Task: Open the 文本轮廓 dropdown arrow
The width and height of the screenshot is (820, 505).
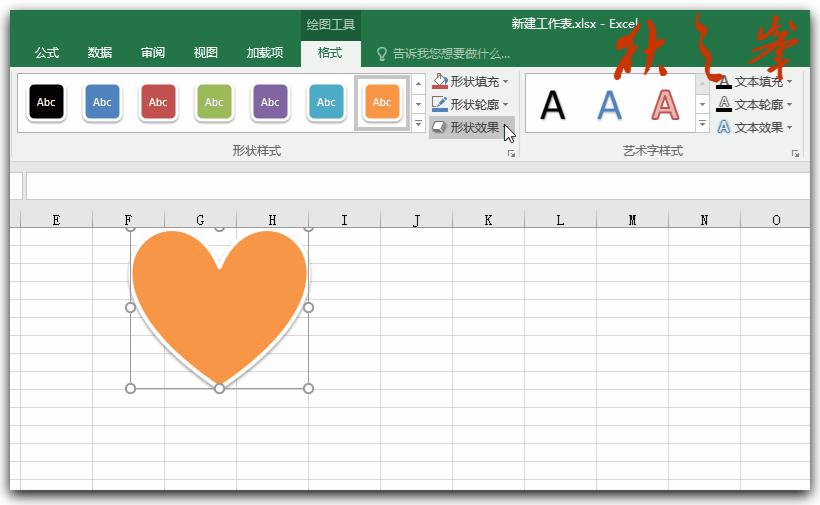Action: click(789, 105)
